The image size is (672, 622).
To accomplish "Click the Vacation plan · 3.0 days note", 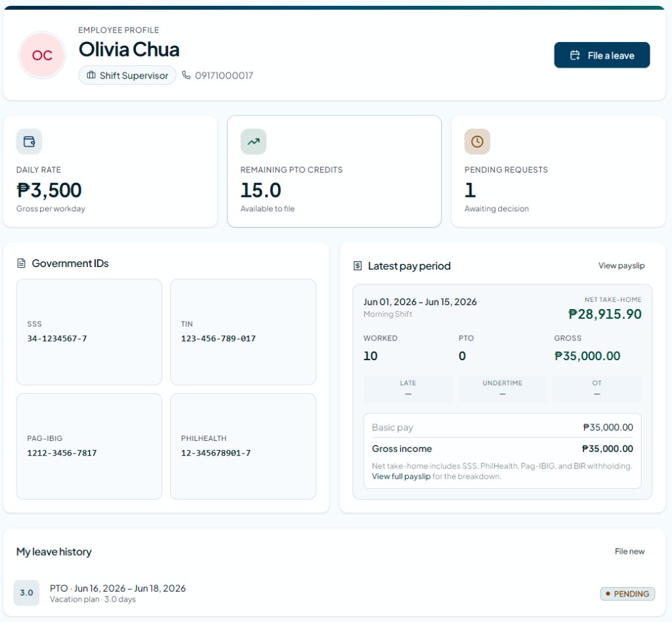I will (x=93, y=599).
